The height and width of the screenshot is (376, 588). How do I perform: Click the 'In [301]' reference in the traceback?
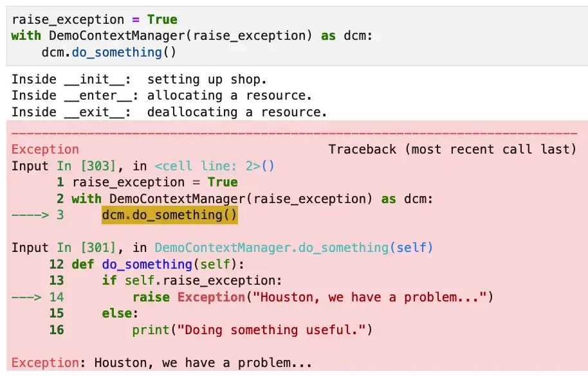point(86,247)
